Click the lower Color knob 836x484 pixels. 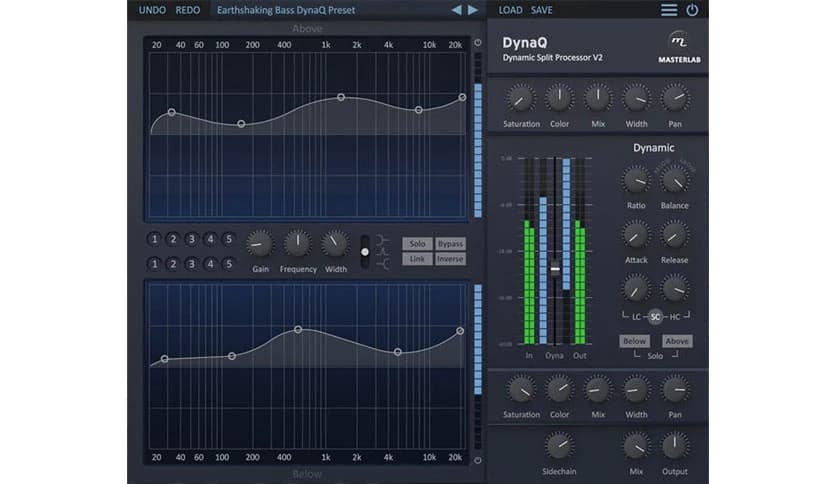[x=559, y=389]
